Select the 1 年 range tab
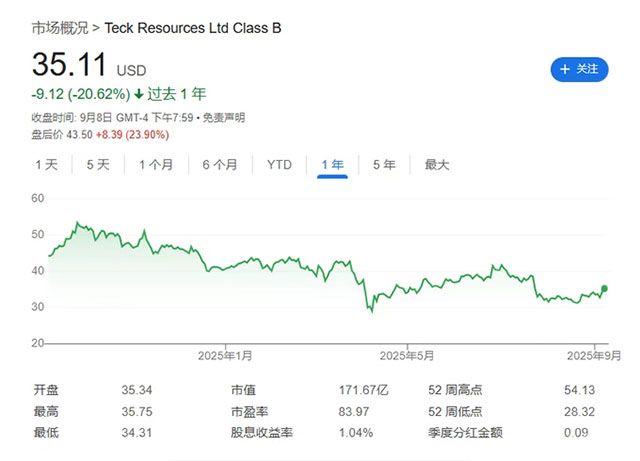Image resolution: width=640 pixels, height=461 pixels. click(x=332, y=165)
